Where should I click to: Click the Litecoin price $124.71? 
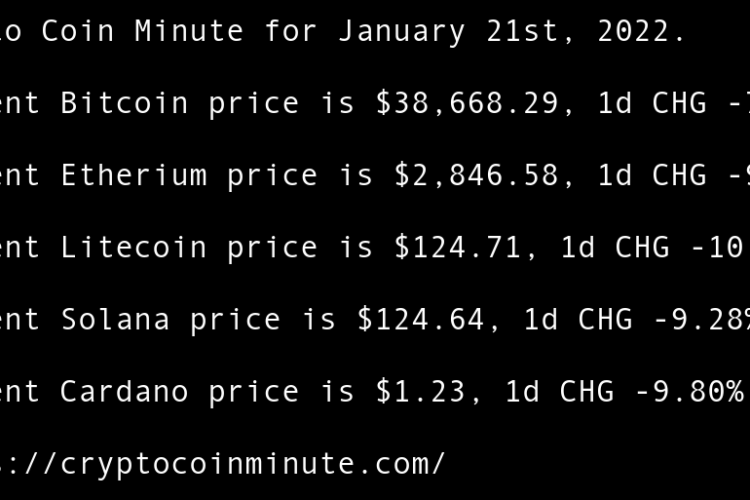click(456, 247)
